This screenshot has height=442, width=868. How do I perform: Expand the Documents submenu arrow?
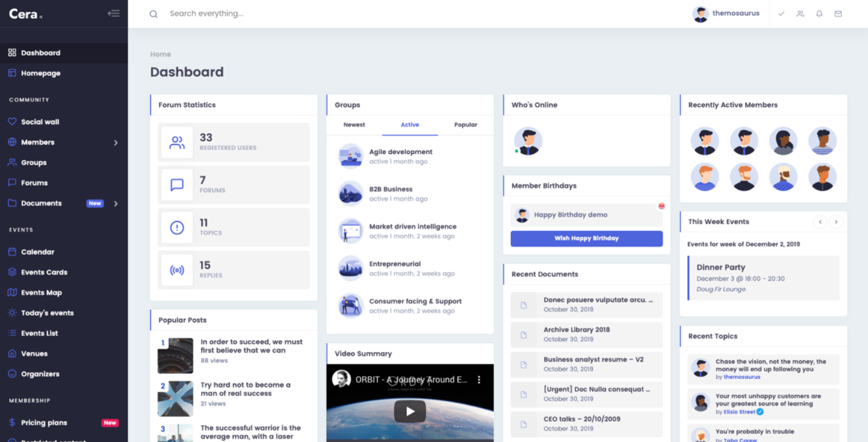pyautogui.click(x=116, y=204)
